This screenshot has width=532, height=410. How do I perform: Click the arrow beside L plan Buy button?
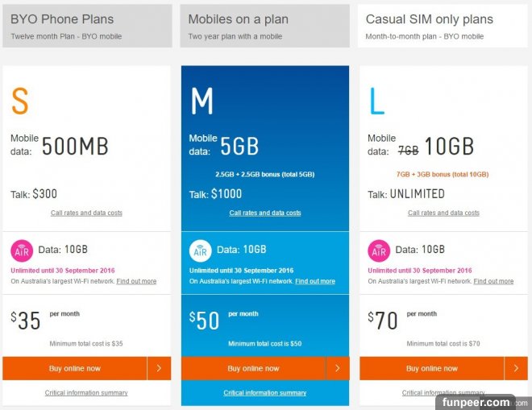point(516,368)
